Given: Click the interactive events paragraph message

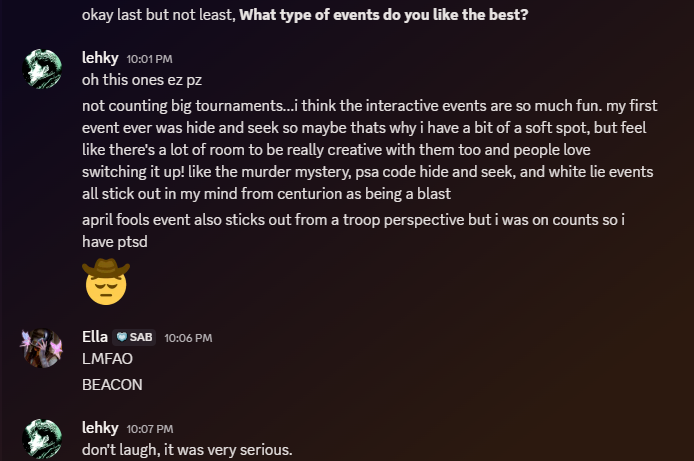Looking at the screenshot, I should click(370, 150).
